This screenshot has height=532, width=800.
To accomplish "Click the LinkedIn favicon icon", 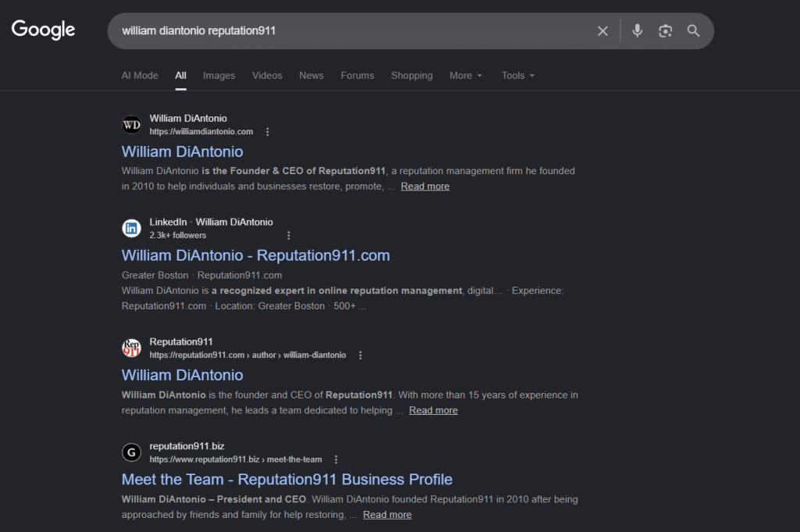I will (x=131, y=228).
